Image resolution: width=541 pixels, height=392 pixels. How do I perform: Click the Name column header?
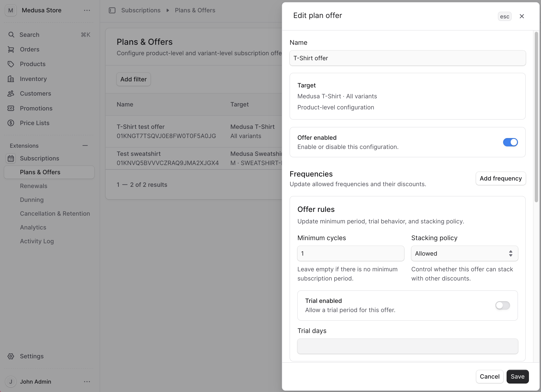point(125,105)
